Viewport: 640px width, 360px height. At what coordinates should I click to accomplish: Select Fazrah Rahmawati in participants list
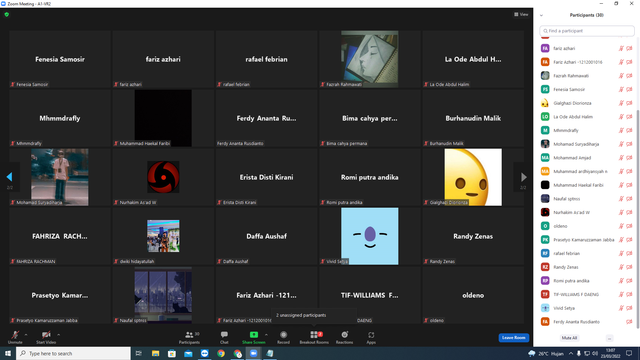pyautogui.click(x=587, y=76)
